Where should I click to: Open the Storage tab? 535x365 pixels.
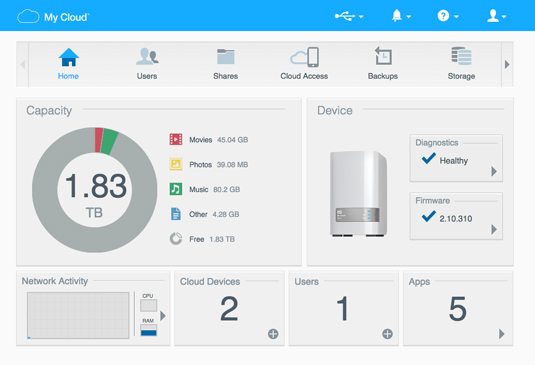pos(461,64)
